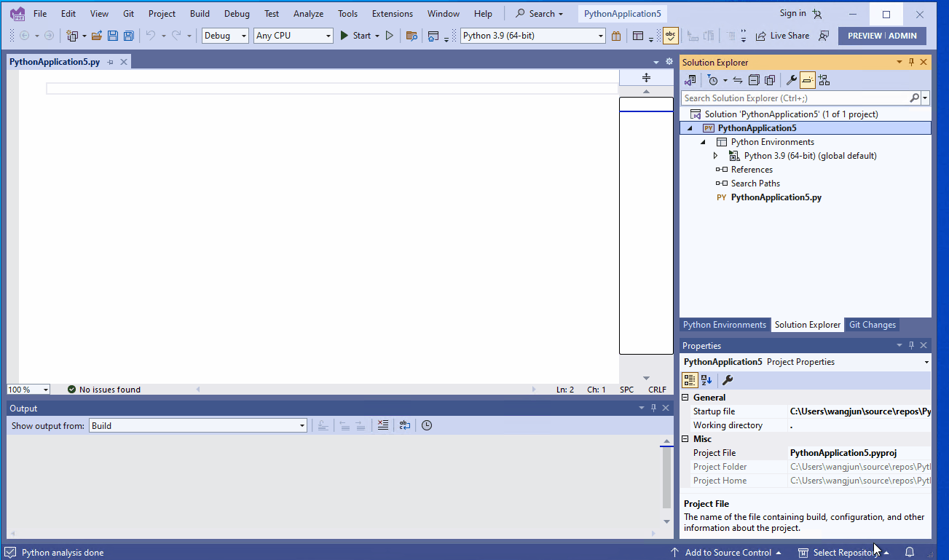Click the Add to Source Control button

click(x=728, y=552)
